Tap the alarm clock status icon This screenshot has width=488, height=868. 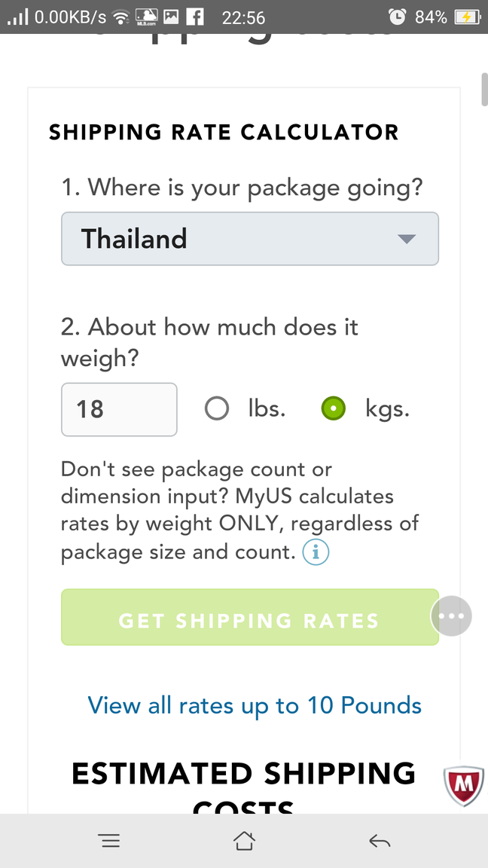[x=398, y=17]
